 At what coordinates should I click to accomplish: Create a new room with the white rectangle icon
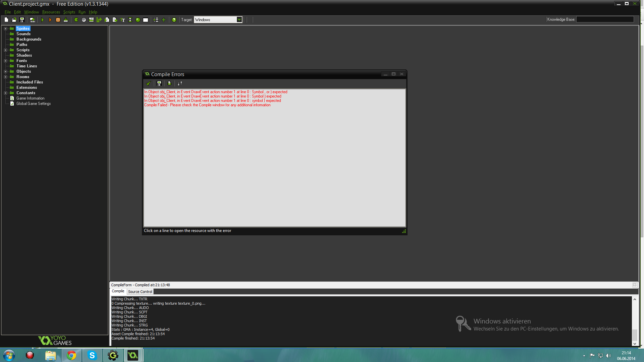coord(146,20)
